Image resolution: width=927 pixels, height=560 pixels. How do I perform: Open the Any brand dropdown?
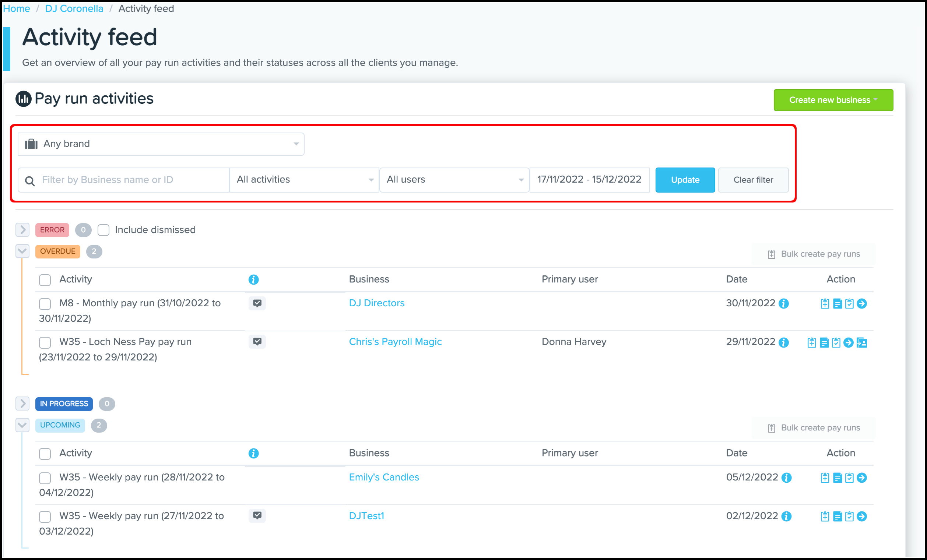pos(161,144)
